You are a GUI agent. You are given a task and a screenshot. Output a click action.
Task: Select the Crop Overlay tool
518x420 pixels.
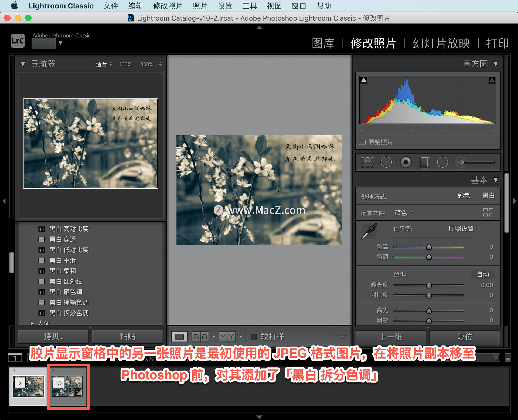point(367,162)
